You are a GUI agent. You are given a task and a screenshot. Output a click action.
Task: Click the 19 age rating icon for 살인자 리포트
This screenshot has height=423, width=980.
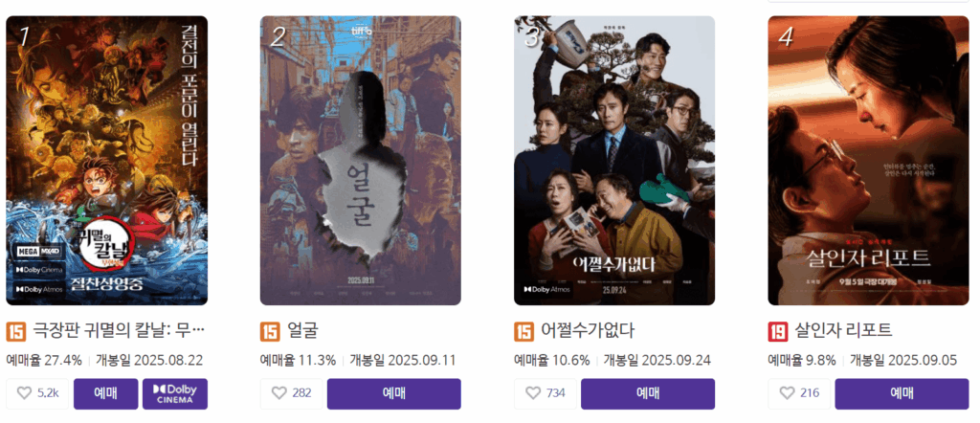tap(777, 331)
